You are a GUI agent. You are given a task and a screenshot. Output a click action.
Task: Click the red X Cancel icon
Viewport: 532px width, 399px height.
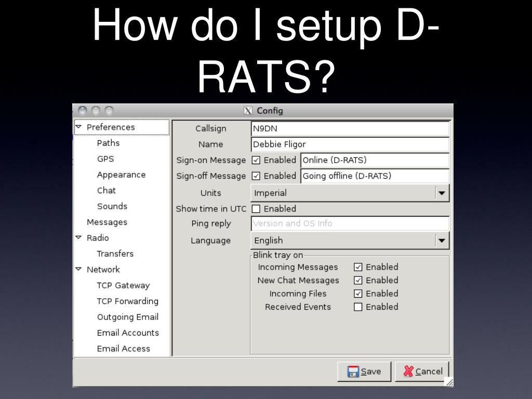(408, 371)
